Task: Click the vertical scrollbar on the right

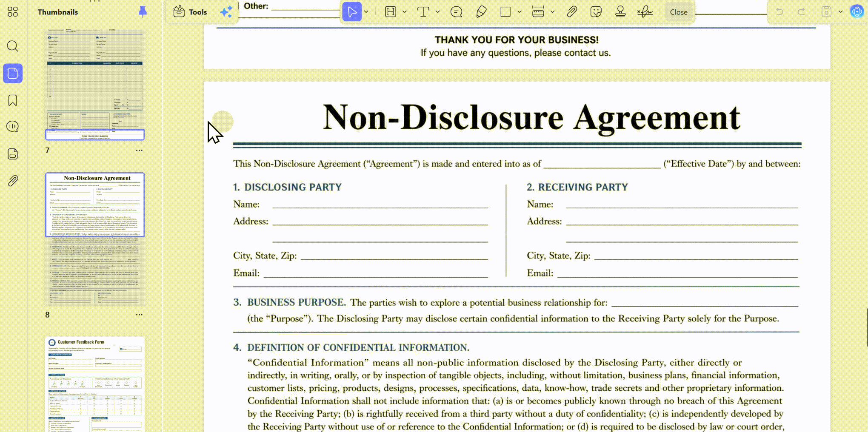Action: pyautogui.click(x=866, y=327)
